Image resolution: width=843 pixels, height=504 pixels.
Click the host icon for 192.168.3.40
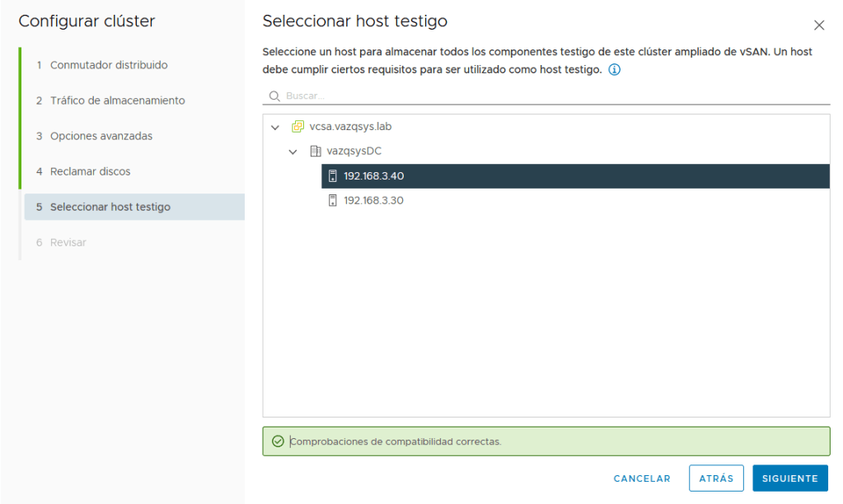click(333, 176)
